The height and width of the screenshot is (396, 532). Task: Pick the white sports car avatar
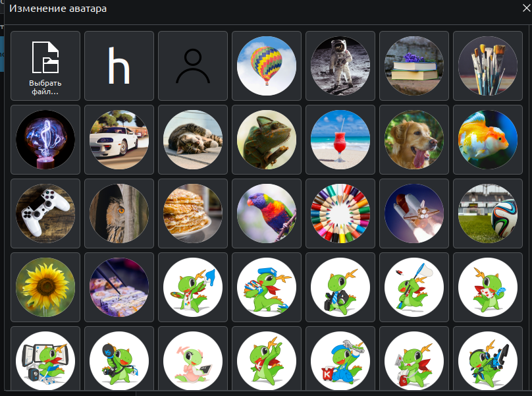(119, 140)
